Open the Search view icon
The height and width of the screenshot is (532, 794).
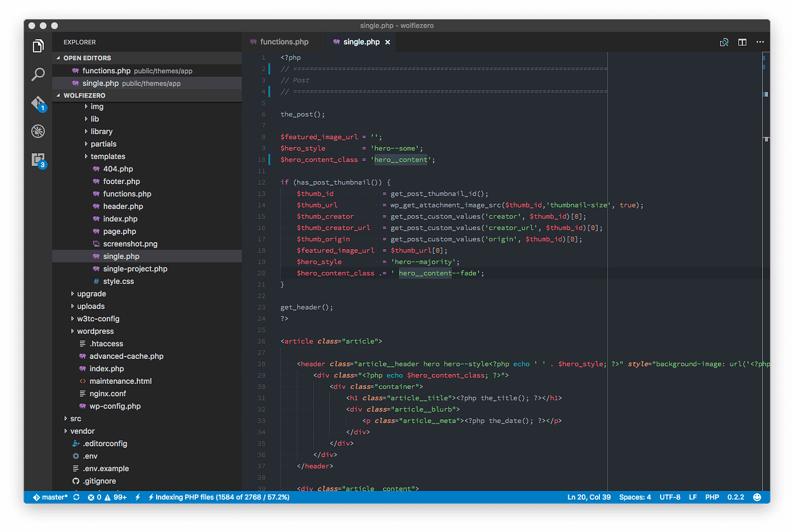(x=38, y=74)
